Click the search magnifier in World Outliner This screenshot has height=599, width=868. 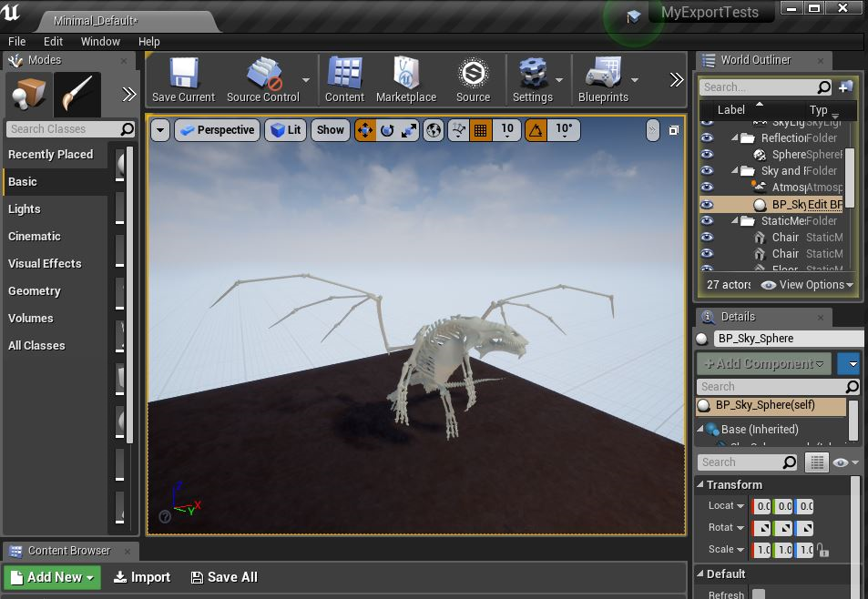[x=823, y=86]
